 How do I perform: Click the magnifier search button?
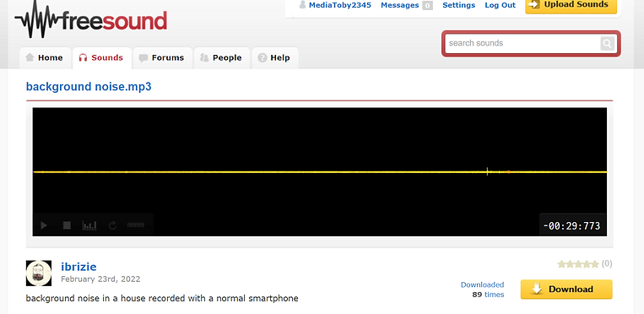[607, 43]
